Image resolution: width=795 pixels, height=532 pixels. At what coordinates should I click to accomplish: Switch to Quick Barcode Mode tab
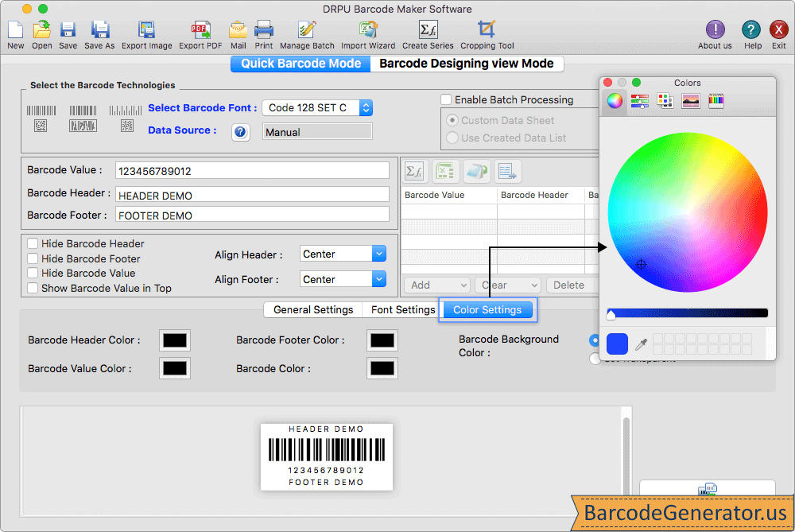point(301,64)
